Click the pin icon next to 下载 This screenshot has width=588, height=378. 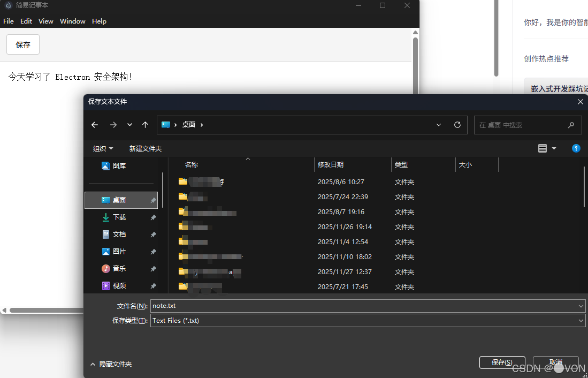coord(153,218)
